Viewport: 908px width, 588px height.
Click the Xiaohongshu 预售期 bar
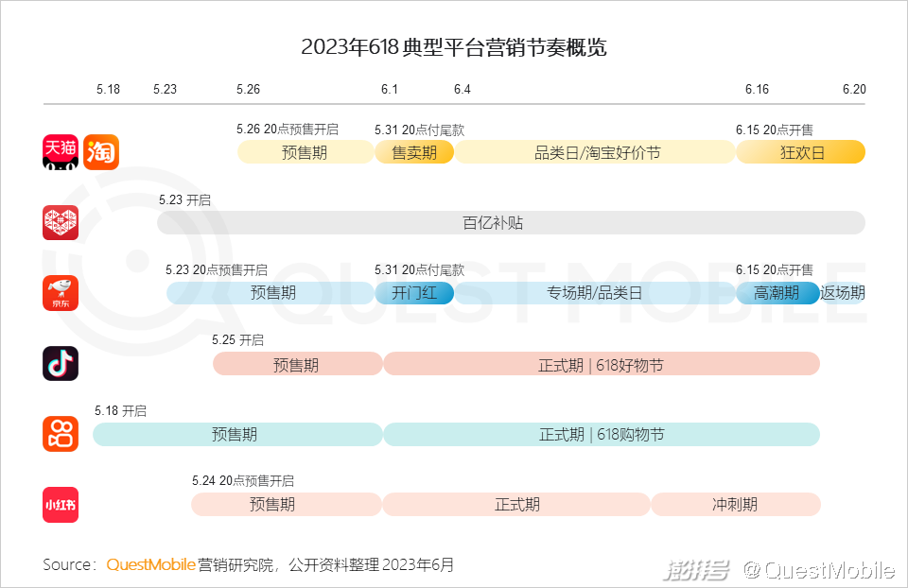click(286, 505)
